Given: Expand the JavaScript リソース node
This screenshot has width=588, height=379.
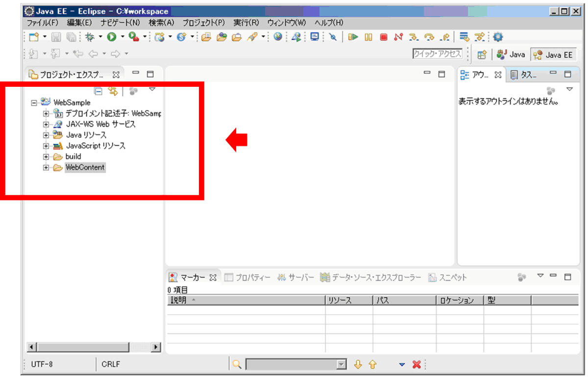Looking at the screenshot, I should (46, 146).
